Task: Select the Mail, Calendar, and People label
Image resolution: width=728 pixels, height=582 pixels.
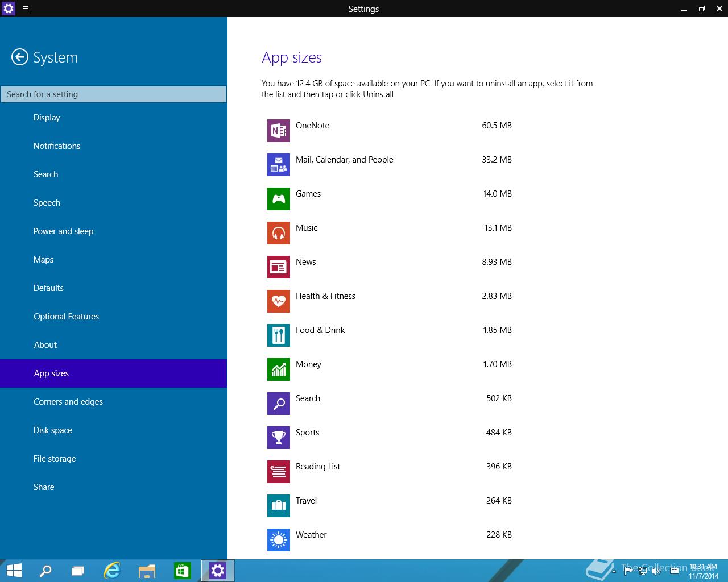Action: coord(344,160)
